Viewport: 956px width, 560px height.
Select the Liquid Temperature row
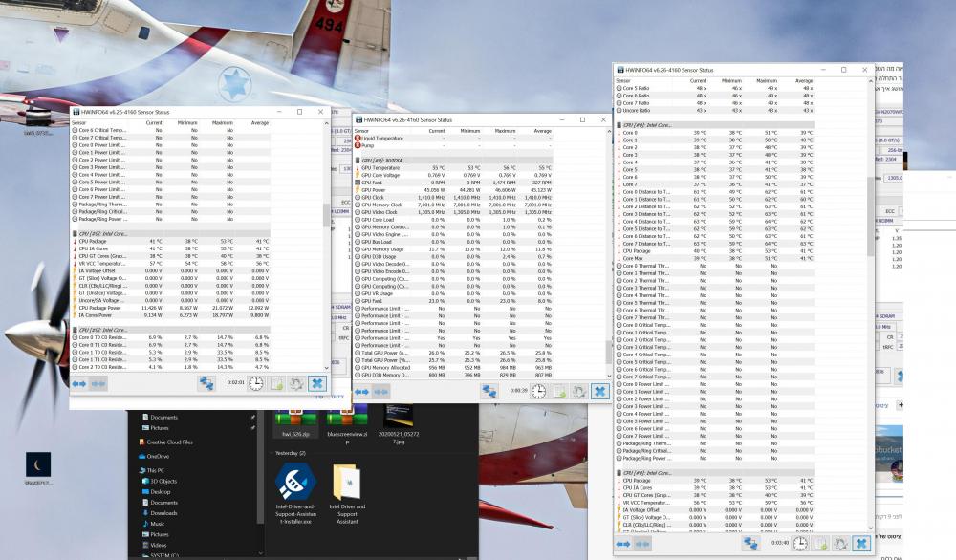pos(452,139)
